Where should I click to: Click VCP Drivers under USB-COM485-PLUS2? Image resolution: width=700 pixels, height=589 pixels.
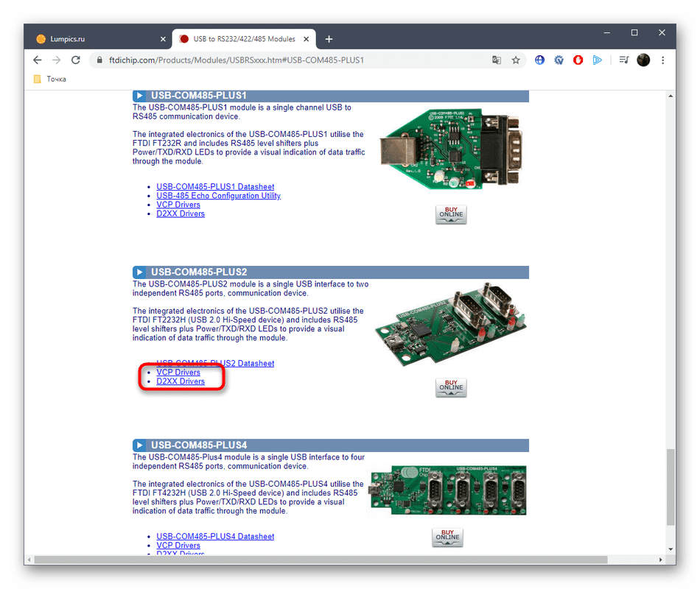click(178, 373)
